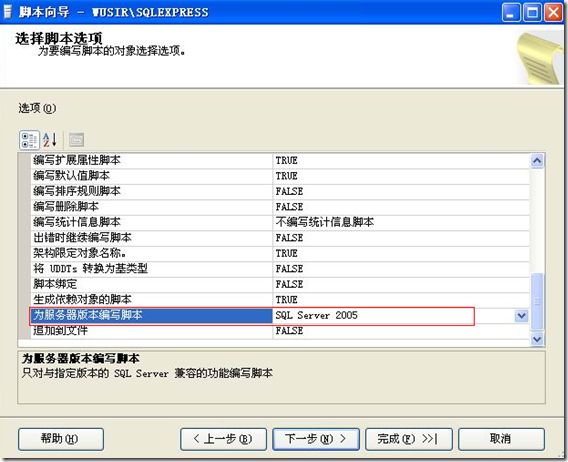Image resolution: width=568 pixels, height=462 pixels.
Task: Click TRUE value of 编写扩展属性脚本
Action: coord(401,161)
